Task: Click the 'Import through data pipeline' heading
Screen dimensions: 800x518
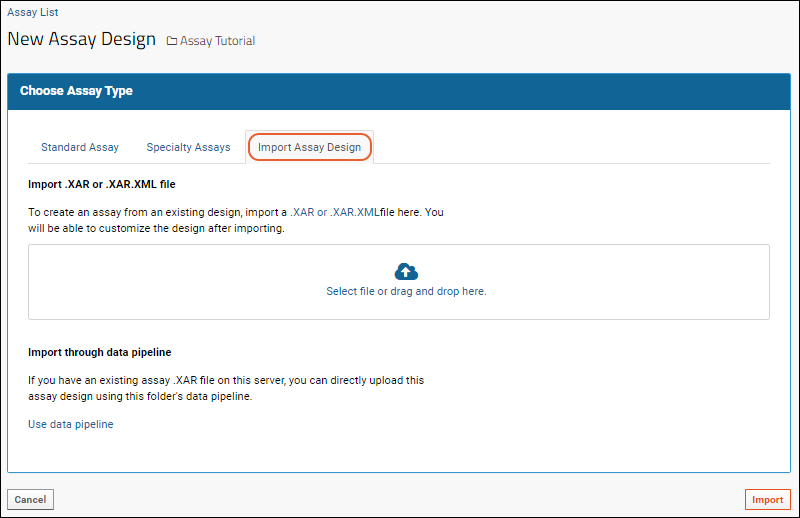Action: (99, 352)
